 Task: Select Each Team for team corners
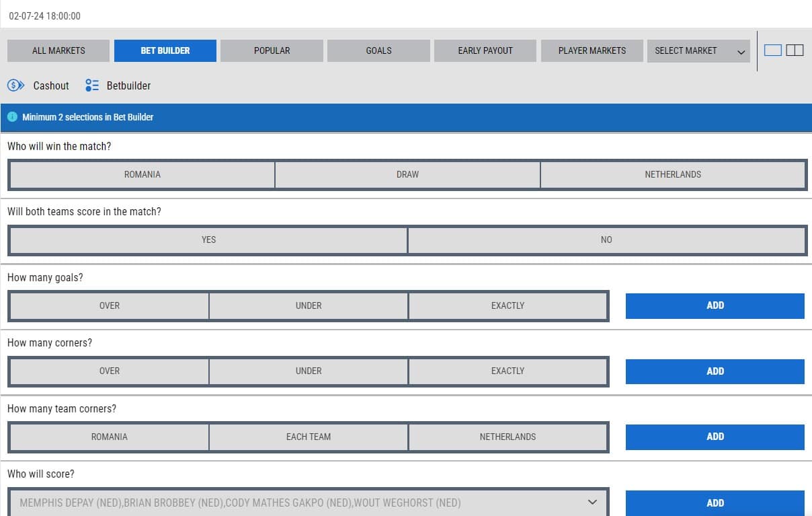click(309, 437)
